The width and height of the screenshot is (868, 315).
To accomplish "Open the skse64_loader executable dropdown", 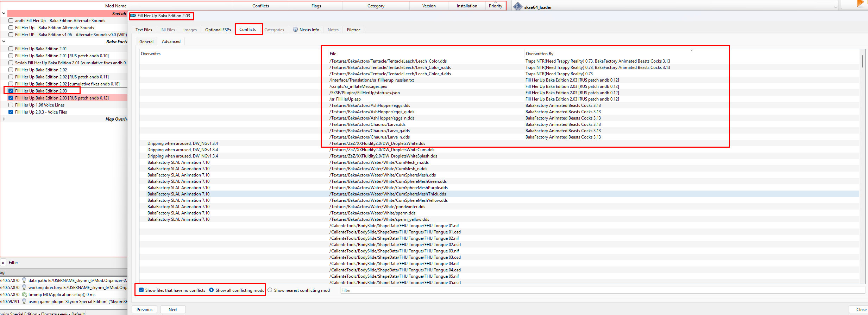I will click(835, 7).
